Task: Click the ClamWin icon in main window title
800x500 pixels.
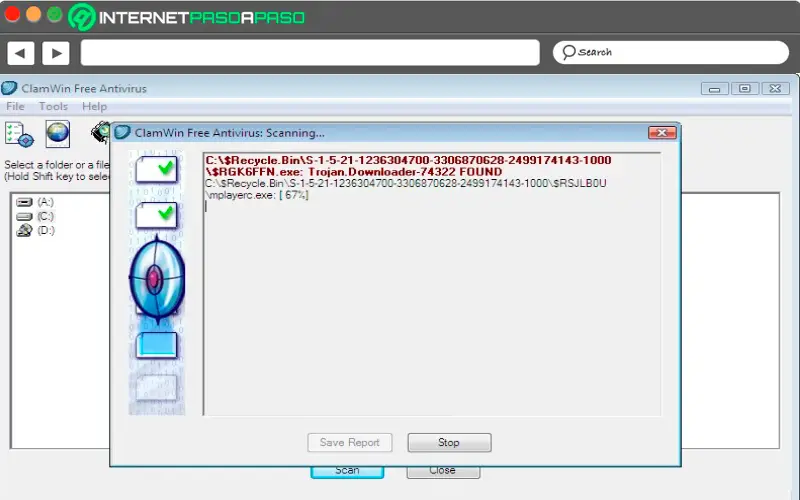Action: click(9, 88)
